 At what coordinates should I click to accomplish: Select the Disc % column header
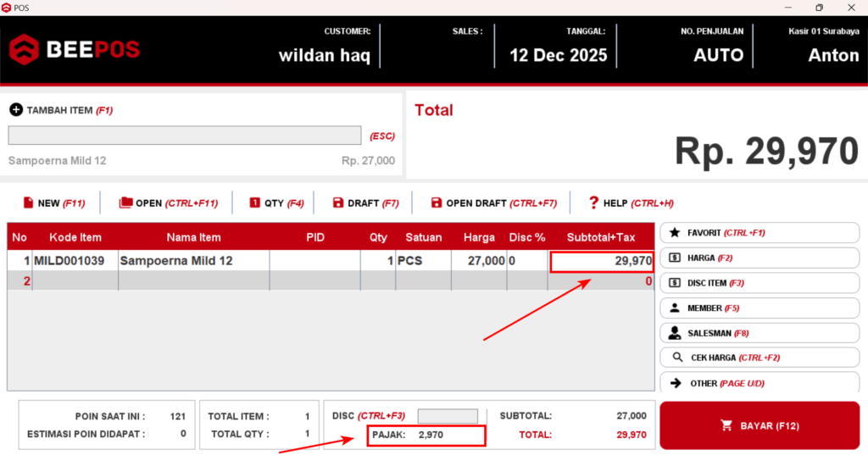(527, 237)
